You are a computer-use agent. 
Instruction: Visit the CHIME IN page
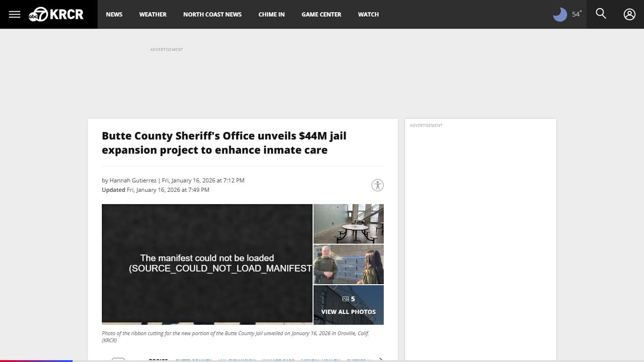[271, 14]
